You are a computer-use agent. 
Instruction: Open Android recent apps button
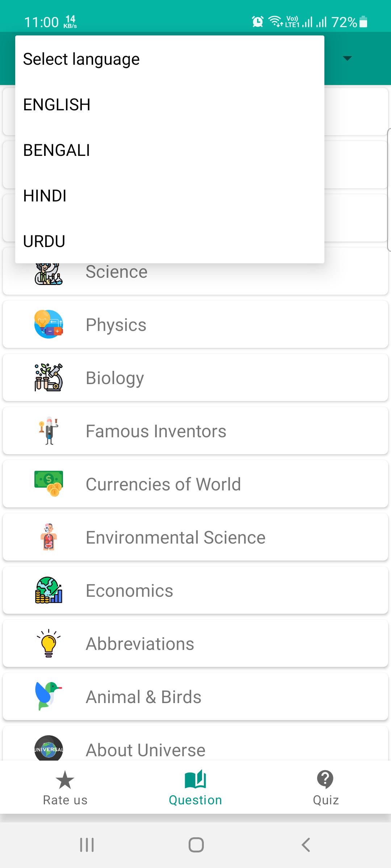pos(87,845)
